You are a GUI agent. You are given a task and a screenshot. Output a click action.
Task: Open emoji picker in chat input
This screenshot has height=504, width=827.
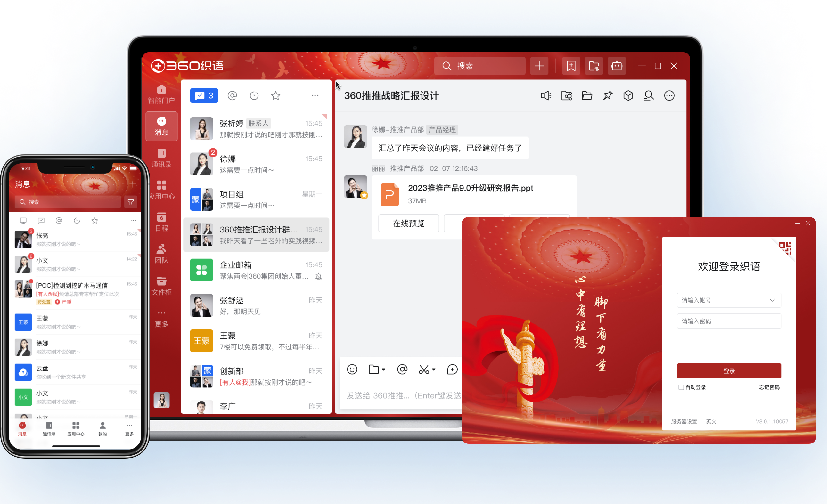pyautogui.click(x=352, y=370)
